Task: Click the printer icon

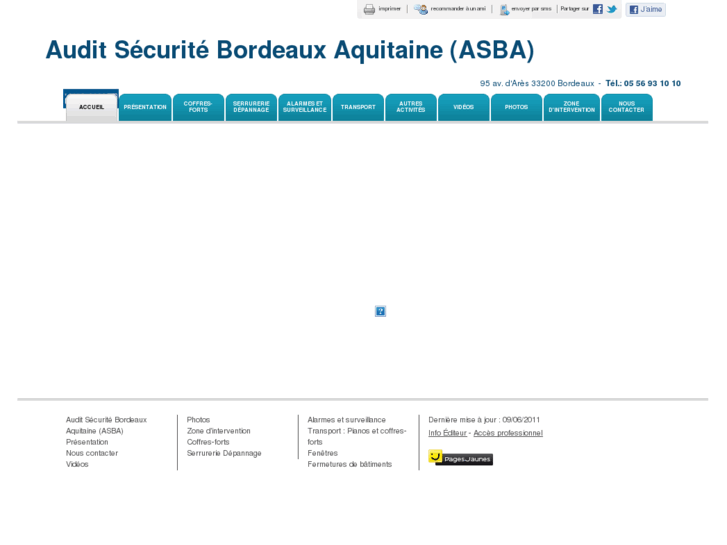Action: 369,9
